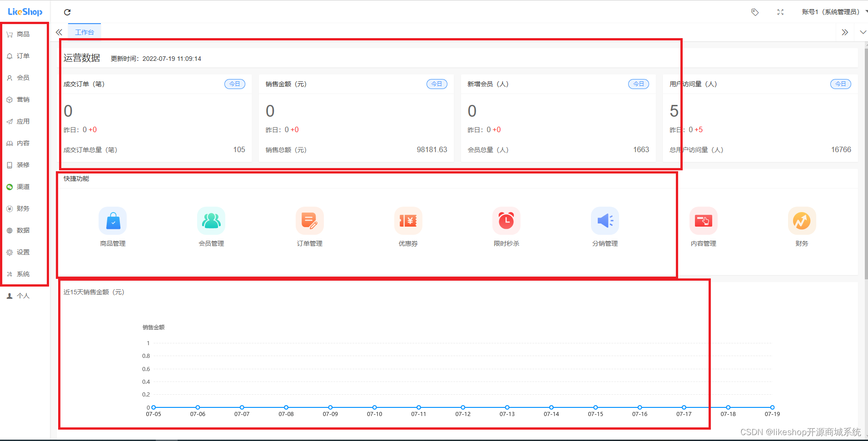
Task: Click the 98181.63 销售总额 value
Action: coord(432,150)
